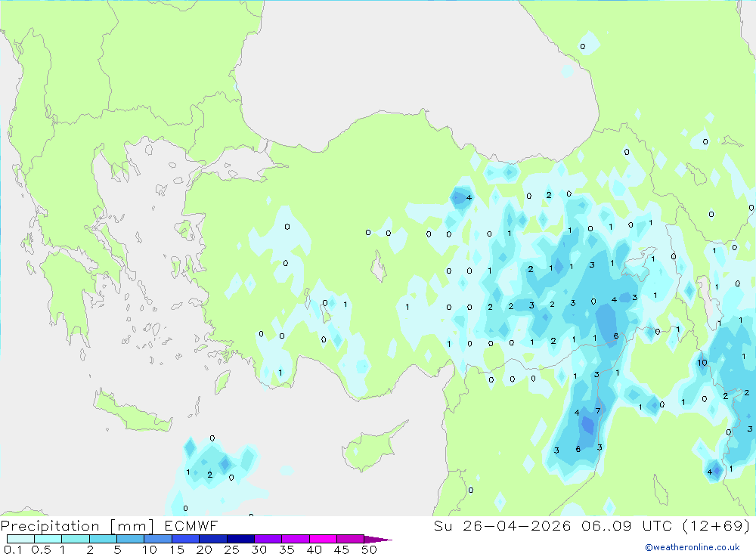Click the legend label '0.1'
The height and width of the screenshot is (554, 756).
tap(13, 549)
